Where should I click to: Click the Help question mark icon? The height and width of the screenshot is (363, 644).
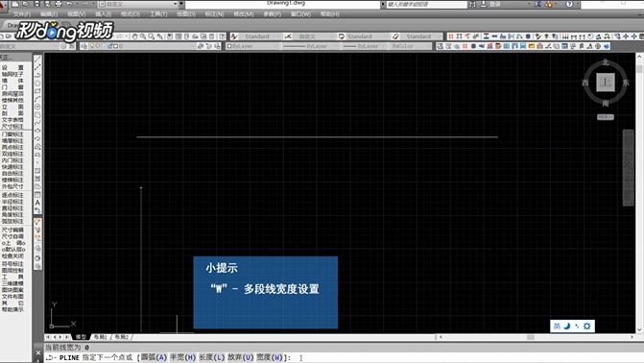[x=569, y=4]
